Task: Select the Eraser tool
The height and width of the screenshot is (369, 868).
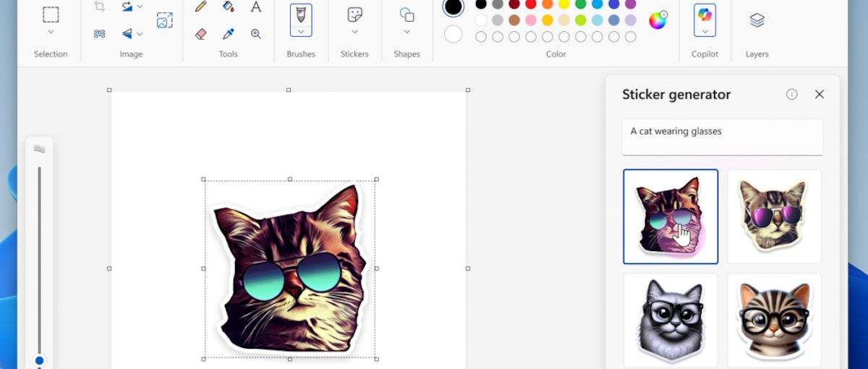Action: 201,33
